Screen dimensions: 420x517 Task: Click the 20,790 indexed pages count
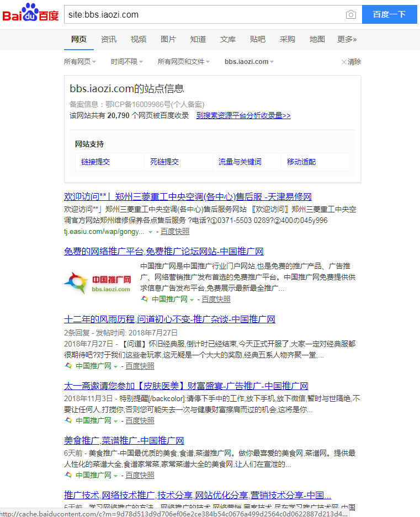[119, 115]
